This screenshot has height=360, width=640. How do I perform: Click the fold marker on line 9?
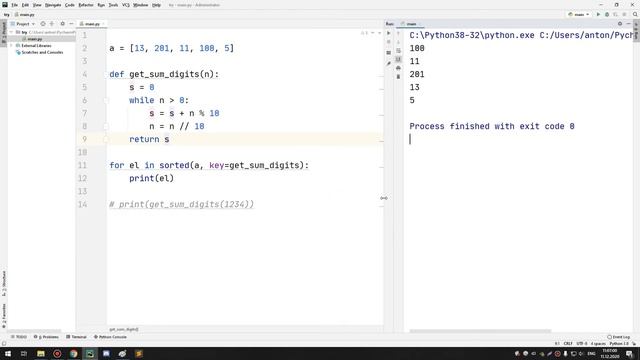(x=106, y=139)
